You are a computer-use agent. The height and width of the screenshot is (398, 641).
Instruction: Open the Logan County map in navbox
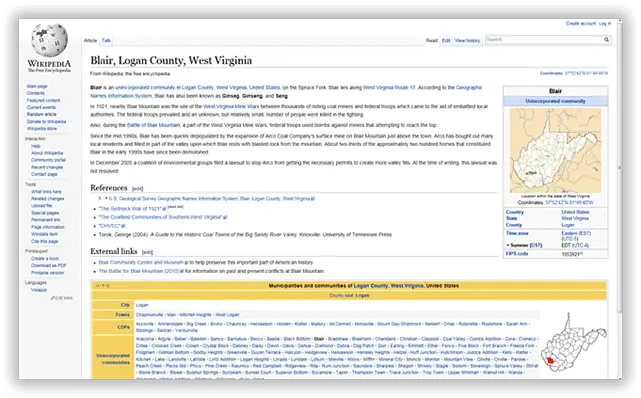[x=574, y=342]
